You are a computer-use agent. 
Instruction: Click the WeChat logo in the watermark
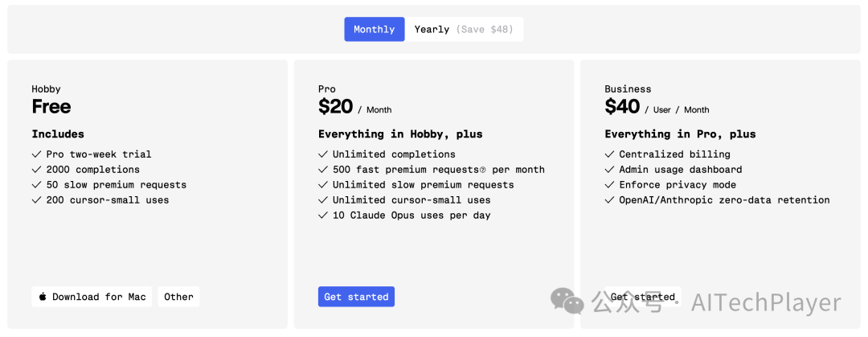[x=567, y=301]
